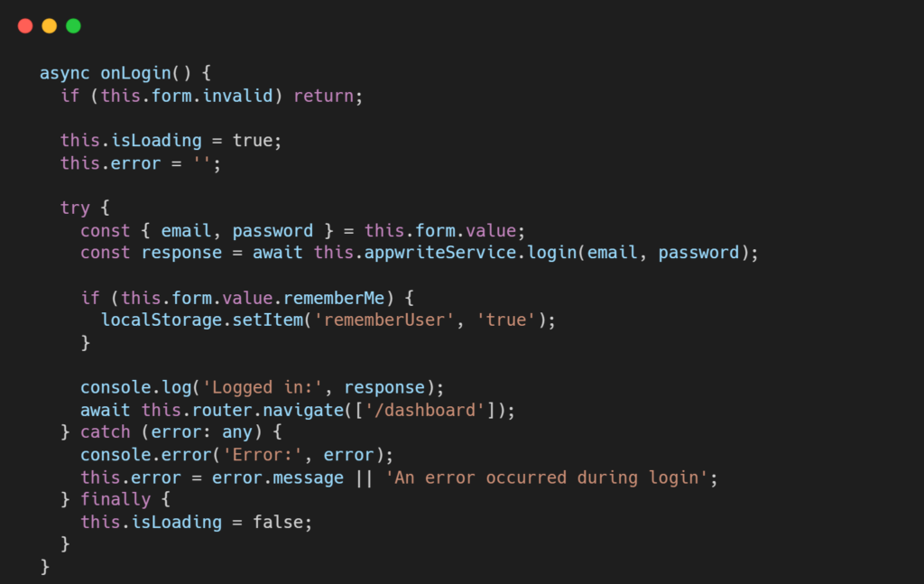Click the empty string quotes after this.error

[x=201, y=163]
